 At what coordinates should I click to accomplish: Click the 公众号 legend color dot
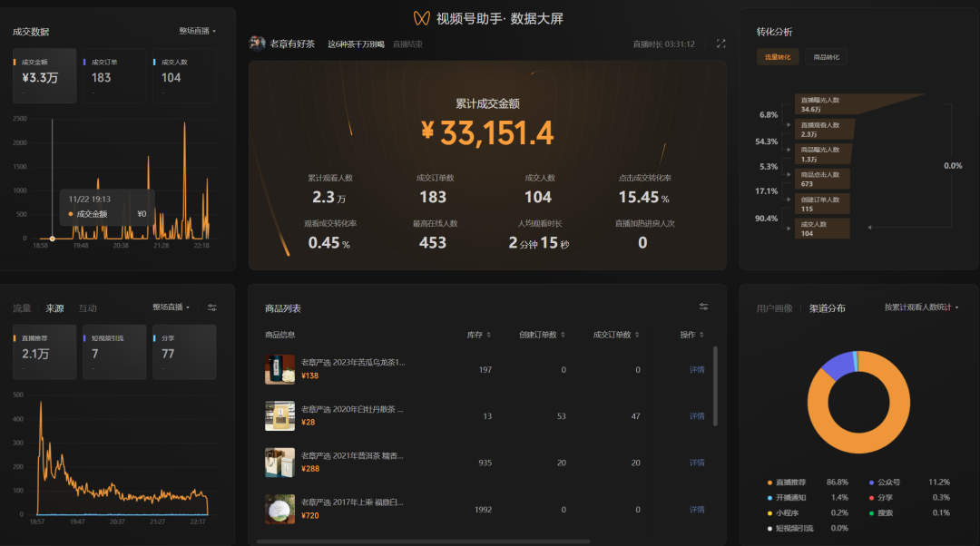(x=870, y=483)
